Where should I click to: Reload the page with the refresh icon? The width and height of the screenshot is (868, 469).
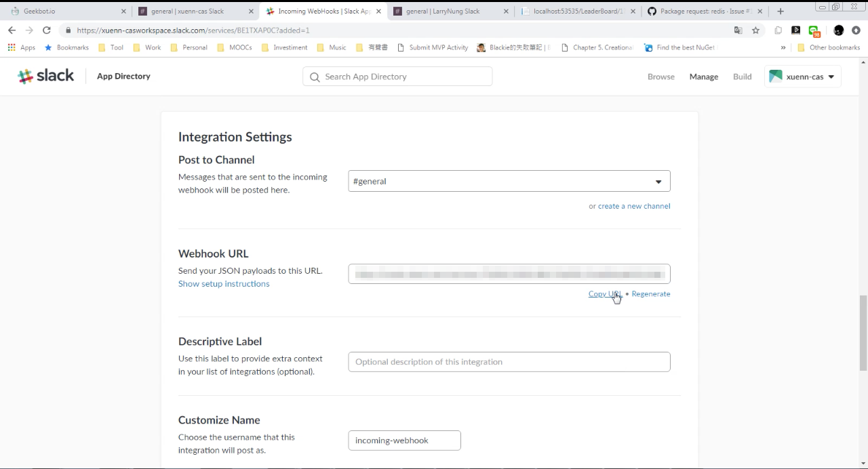(47, 30)
